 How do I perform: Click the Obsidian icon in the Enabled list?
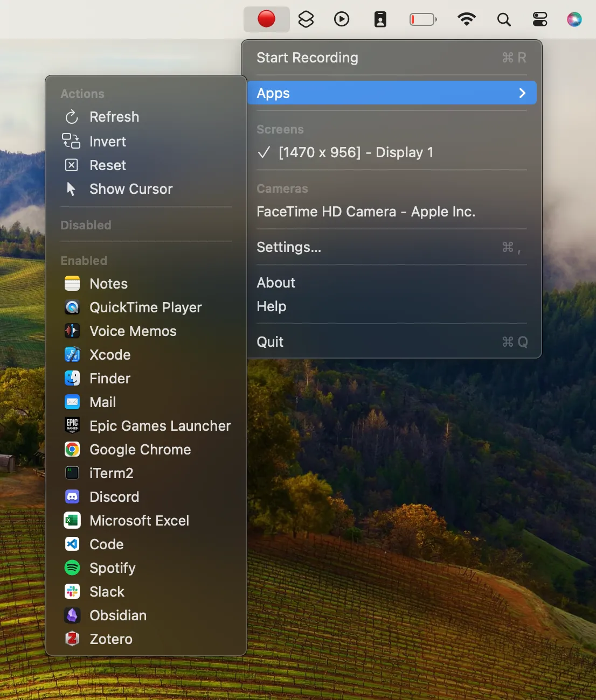(72, 615)
